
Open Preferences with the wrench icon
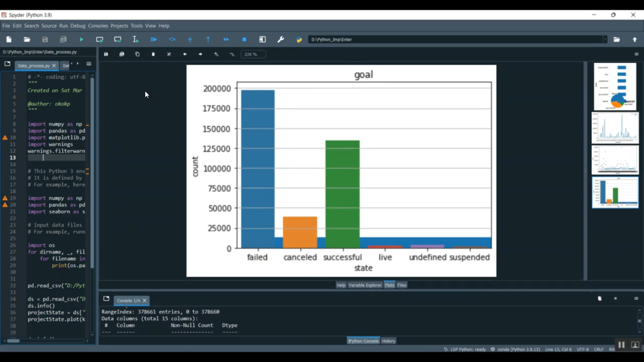(281, 39)
